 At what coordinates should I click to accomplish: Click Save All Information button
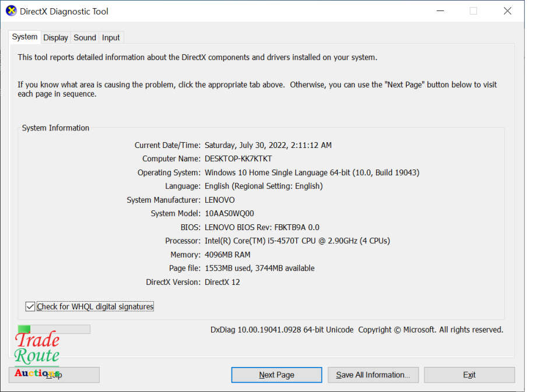point(373,375)
